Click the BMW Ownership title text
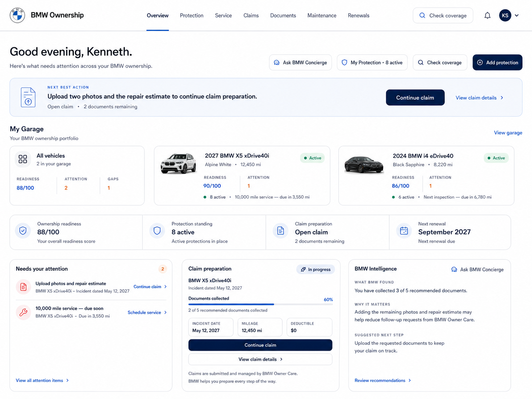 57,15
